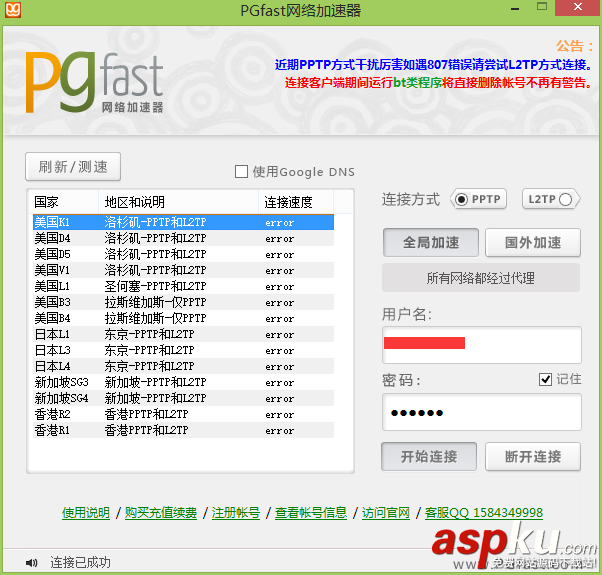Close the PGfast window

(578, 7)
